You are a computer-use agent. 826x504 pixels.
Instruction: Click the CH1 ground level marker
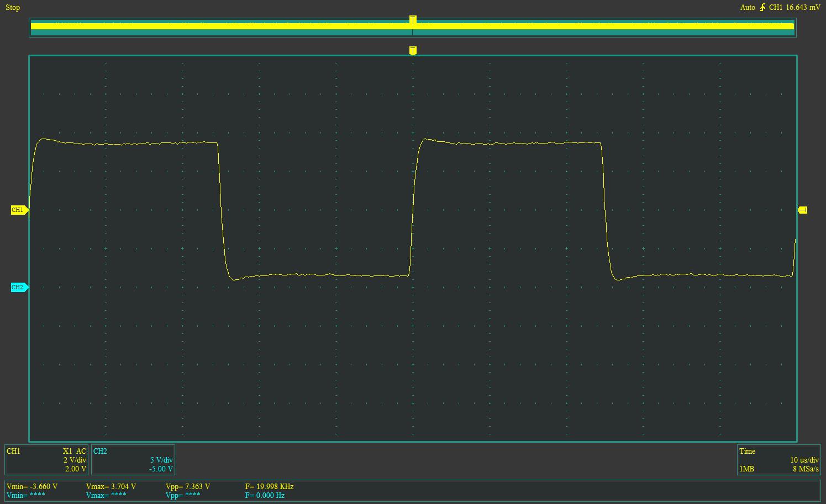19,210
